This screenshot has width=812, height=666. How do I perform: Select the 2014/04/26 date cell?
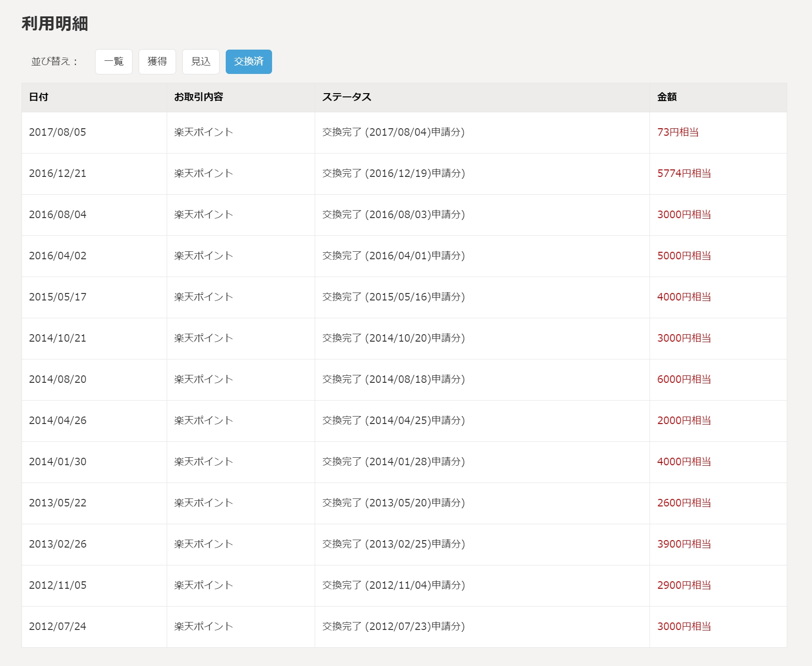click(58, 421)
